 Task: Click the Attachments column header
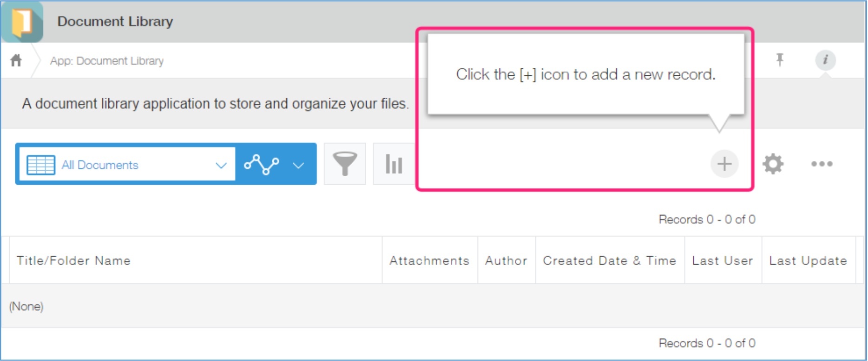click(429, 261)
